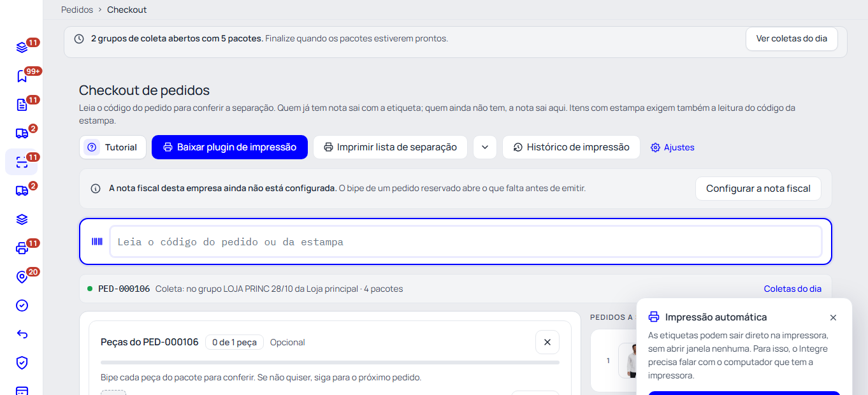Close the Impressão automática popup
The image size is (868, 395).
pyautogui.click(x=833, y=317)
